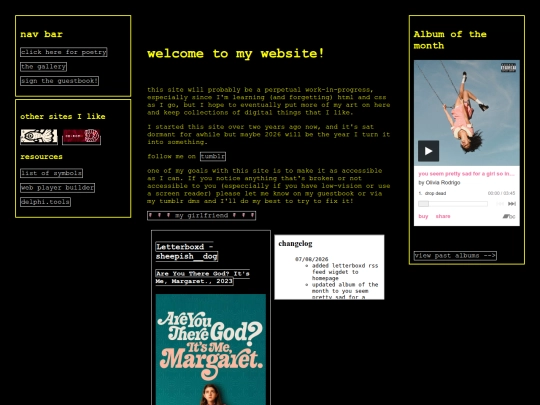Click the parental advisory label on cover
The height and width of the screenshot is (405, 540).
[x=508, y=68]
